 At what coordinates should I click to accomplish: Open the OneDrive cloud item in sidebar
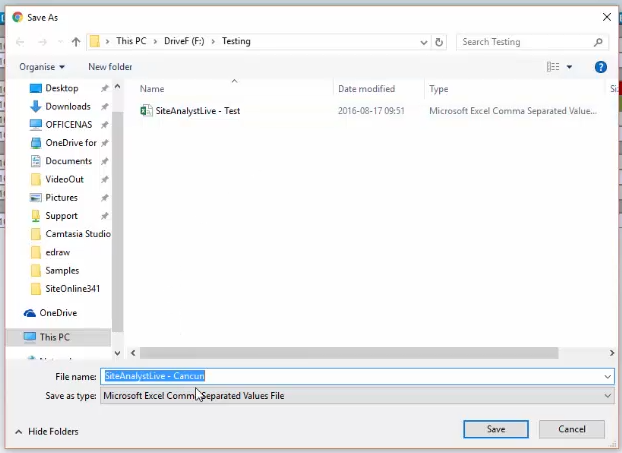[57, 313]
